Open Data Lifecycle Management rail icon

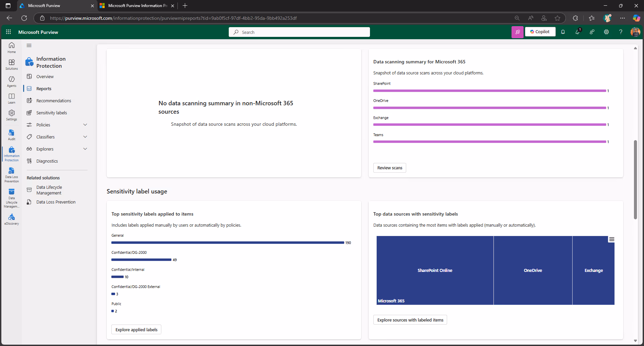click(12, 198)
